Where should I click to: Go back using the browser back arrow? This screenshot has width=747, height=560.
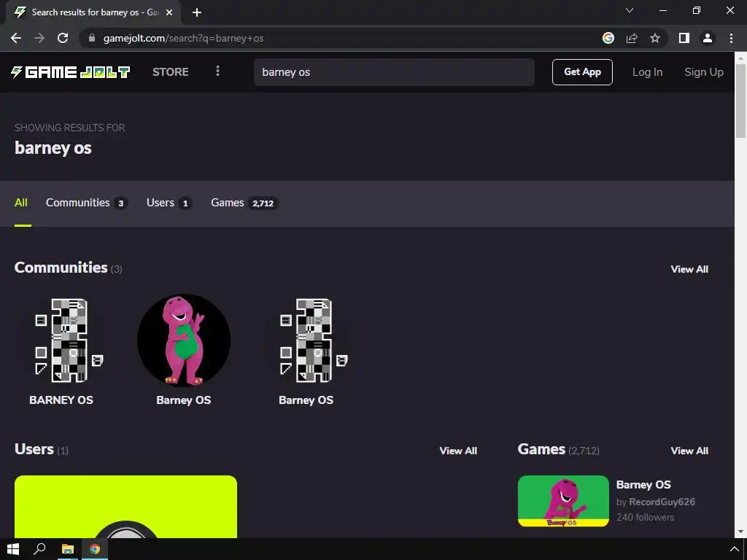(16, 38)
